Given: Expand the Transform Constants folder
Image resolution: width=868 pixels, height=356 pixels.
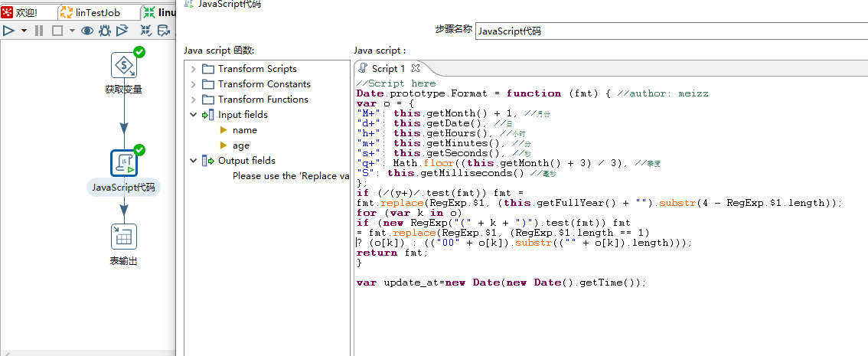Looking at the screenshot, I should 193,85.
